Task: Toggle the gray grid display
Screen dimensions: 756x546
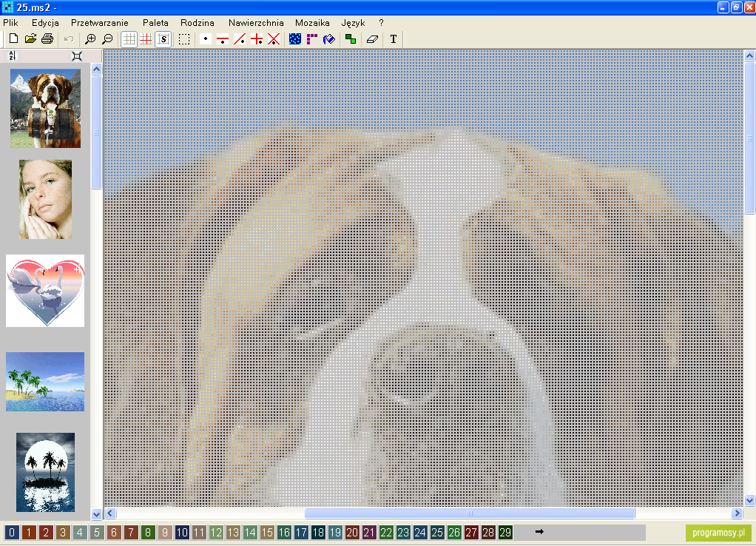Action: 129,39
